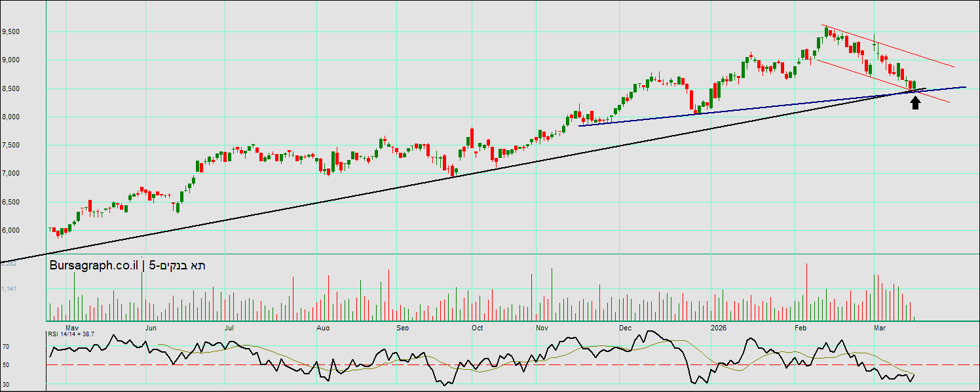Viewport: 980px width, 392px height.
Task: Click the Jul time axis label
Action: (229, 327)
